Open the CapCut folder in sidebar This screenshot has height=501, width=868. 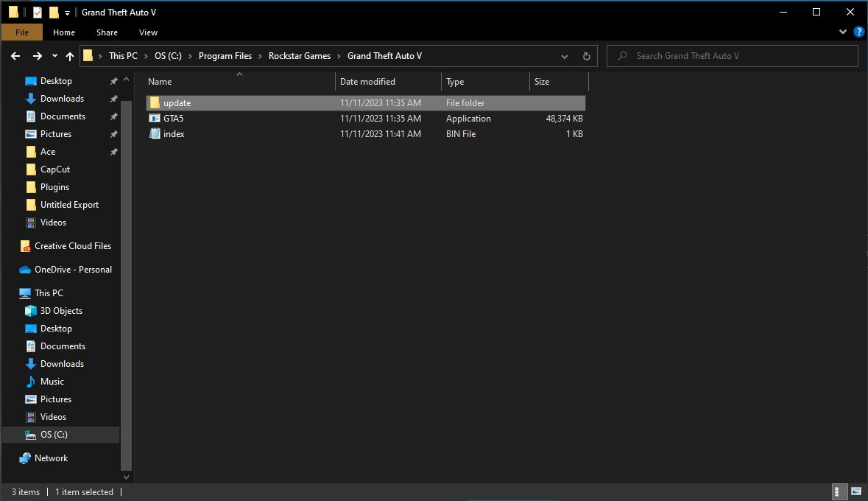click(x=54, y=169)
